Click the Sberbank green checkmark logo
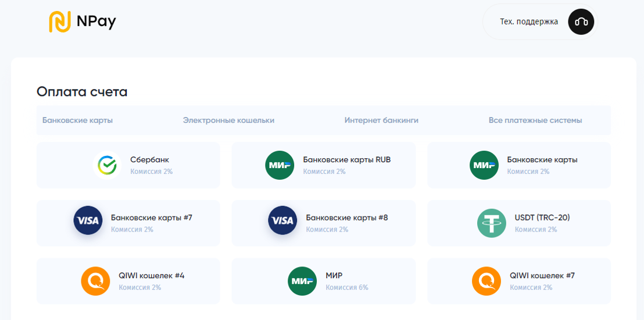644x320 pixels. tap(107, 165)
